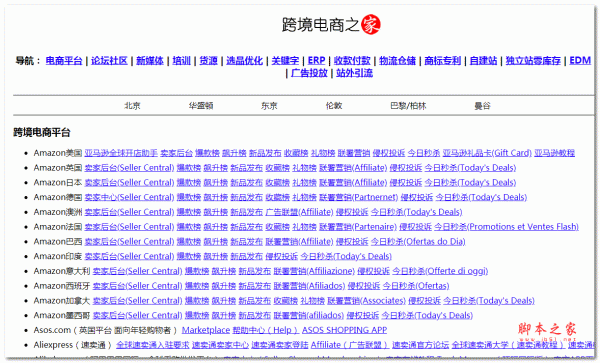Open 速卖通卖家中心 link
Image resolution: width=600 pixels, height=363 pixels.
click(220, 345)
